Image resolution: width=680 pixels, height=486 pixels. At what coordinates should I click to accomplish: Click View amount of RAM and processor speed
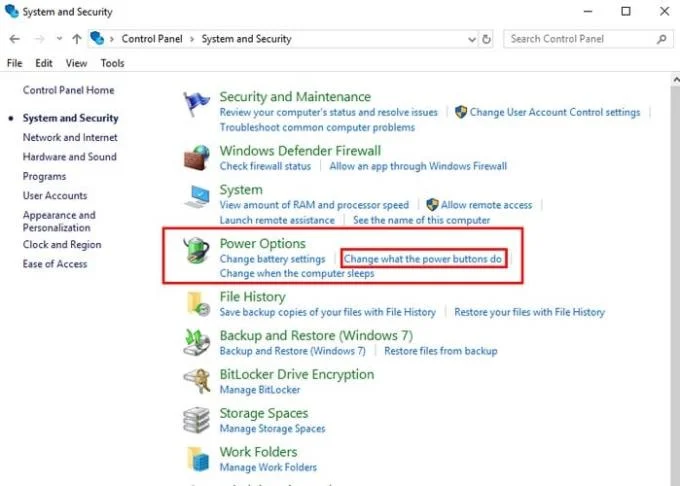click(x=314, y=205)
